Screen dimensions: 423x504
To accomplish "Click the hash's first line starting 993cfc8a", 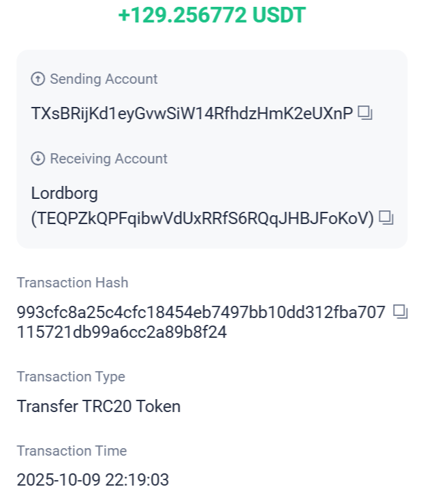I will (201, 313).
